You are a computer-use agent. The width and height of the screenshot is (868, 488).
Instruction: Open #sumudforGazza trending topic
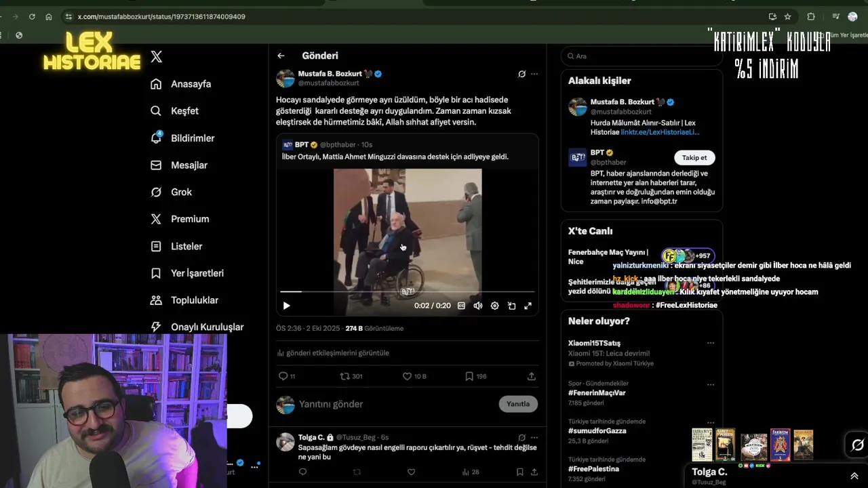coord(597,431)
